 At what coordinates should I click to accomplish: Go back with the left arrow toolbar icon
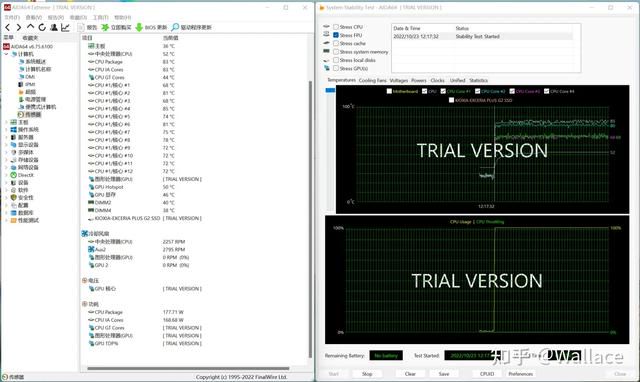click(x=7, y=27)
